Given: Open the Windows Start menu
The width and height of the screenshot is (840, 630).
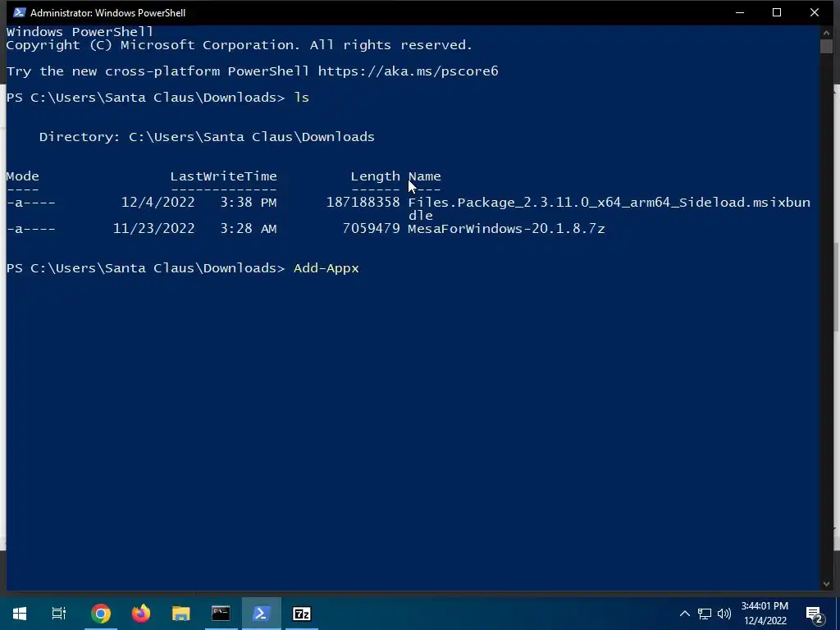Looking at the screenshot, I should (20, 614).
